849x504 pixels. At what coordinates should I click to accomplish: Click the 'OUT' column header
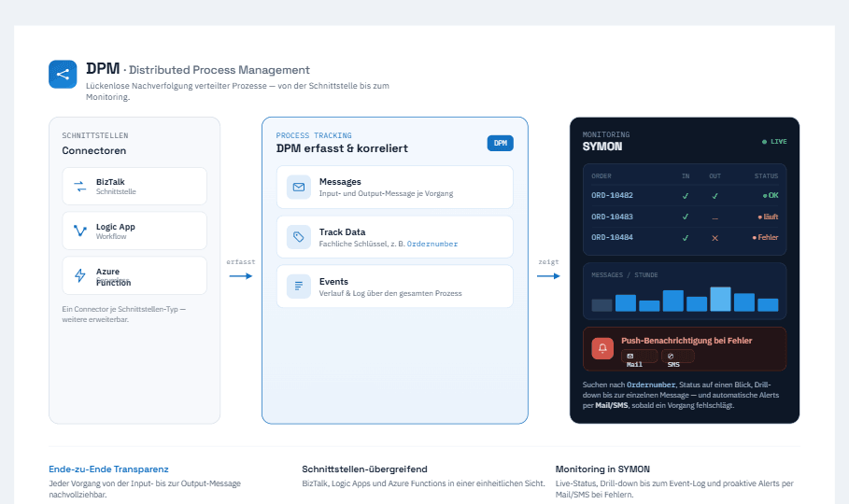click(x=715, y=176)
